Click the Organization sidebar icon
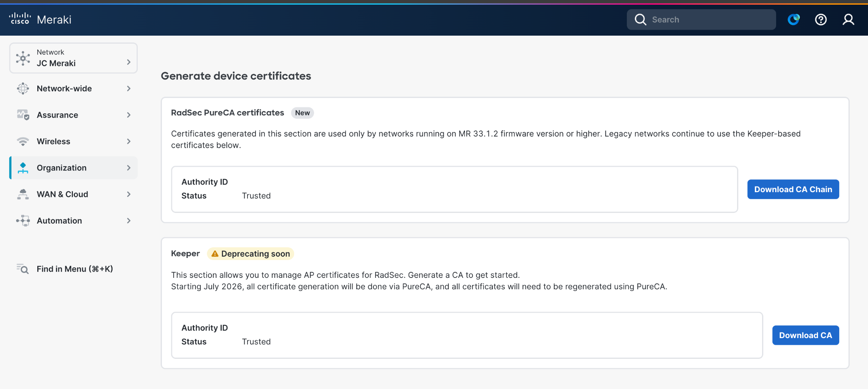Screen dimensions: 868x389 point(23,168)
